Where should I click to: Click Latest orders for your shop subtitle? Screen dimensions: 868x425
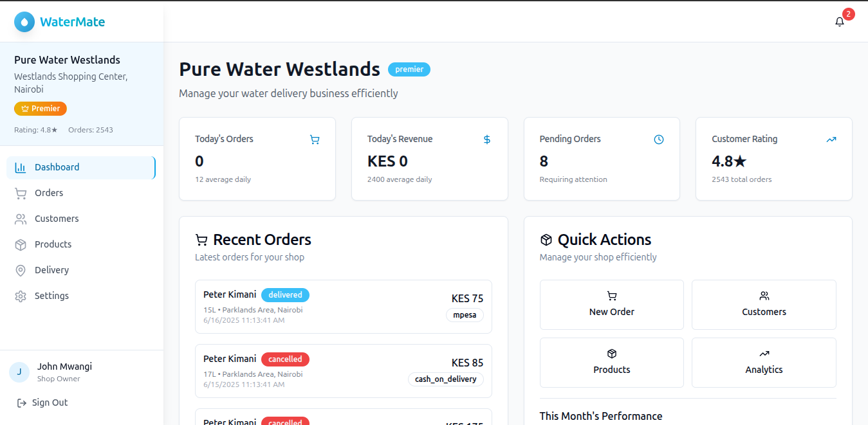click(250, 257)
